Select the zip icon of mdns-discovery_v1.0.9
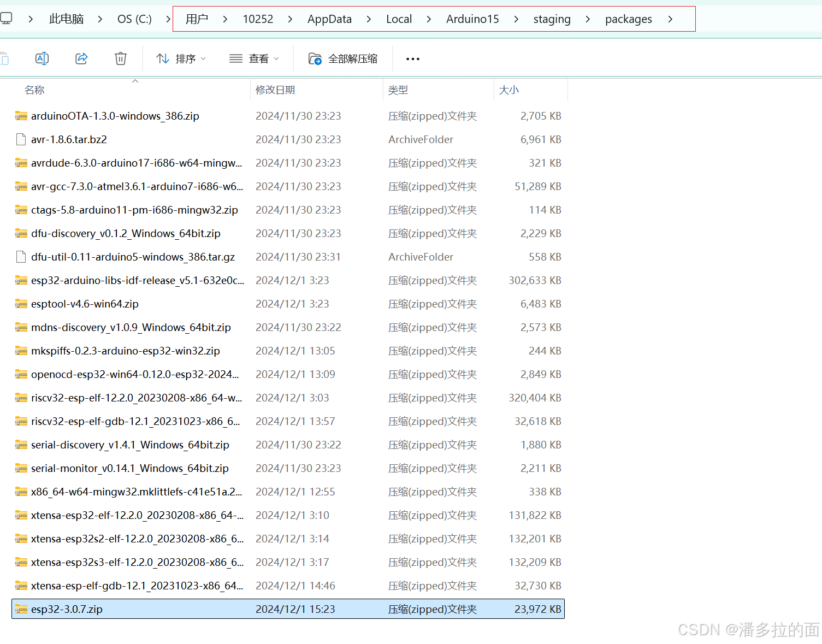822x644 pixels. (21, 327)
